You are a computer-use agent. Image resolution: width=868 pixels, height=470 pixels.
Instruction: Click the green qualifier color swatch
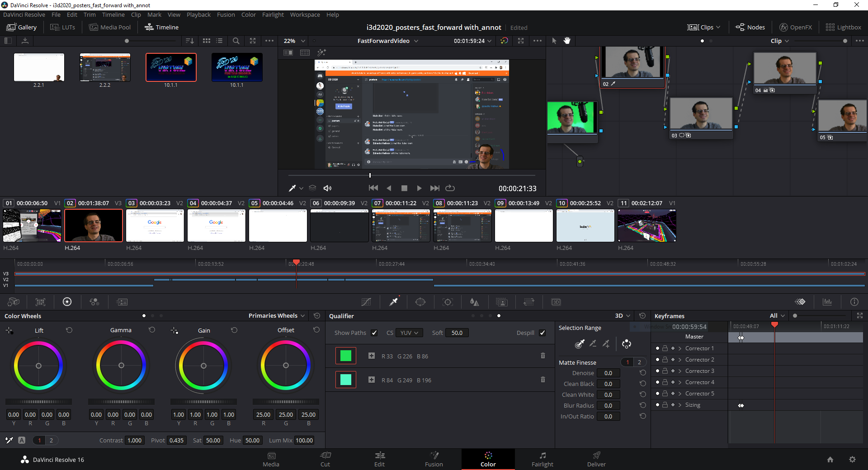tap(345, 356)
